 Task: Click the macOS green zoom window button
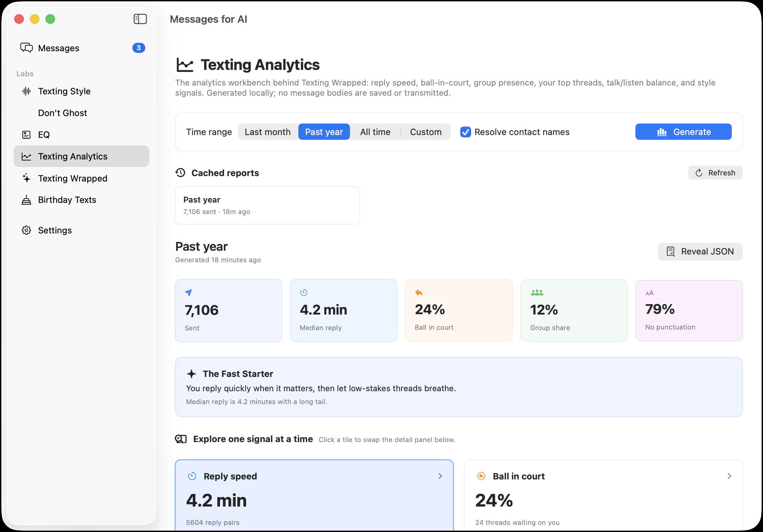(50, 19)
